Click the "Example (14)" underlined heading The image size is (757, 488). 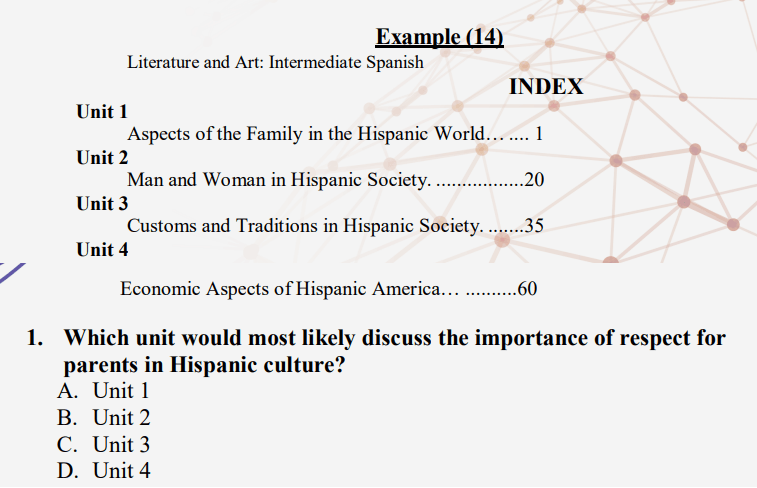point(439,38)
